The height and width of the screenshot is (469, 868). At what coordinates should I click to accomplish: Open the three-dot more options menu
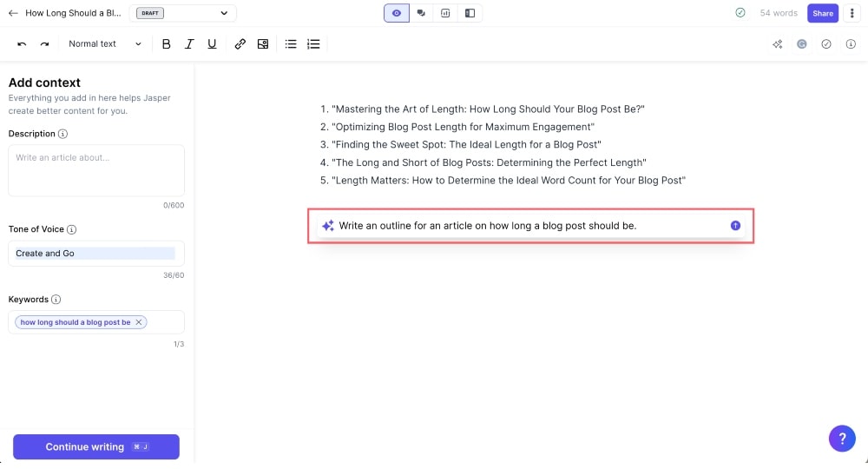tap(852, 13)
